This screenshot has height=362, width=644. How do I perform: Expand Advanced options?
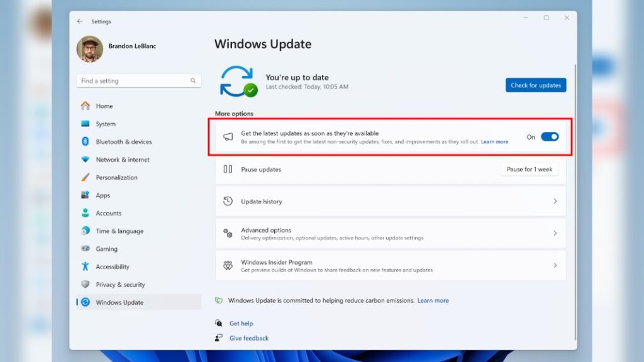tap(390, 233)
